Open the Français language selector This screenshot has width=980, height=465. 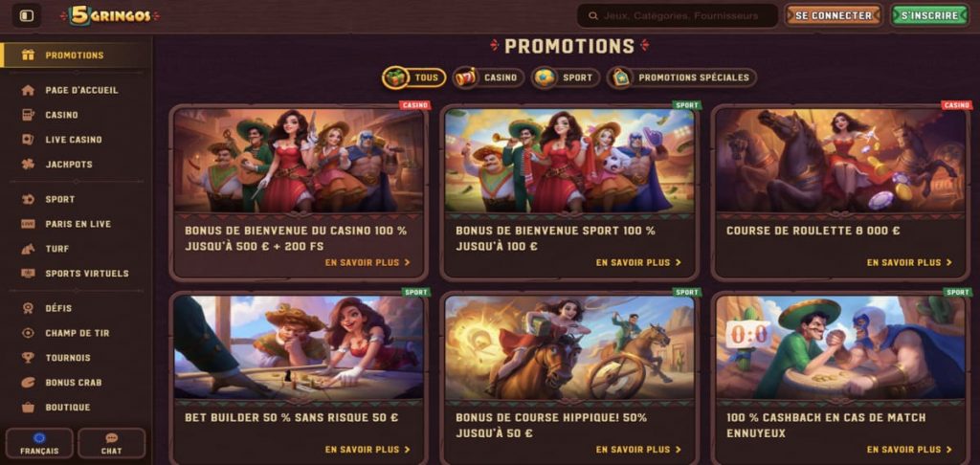(x=39, y=443)
